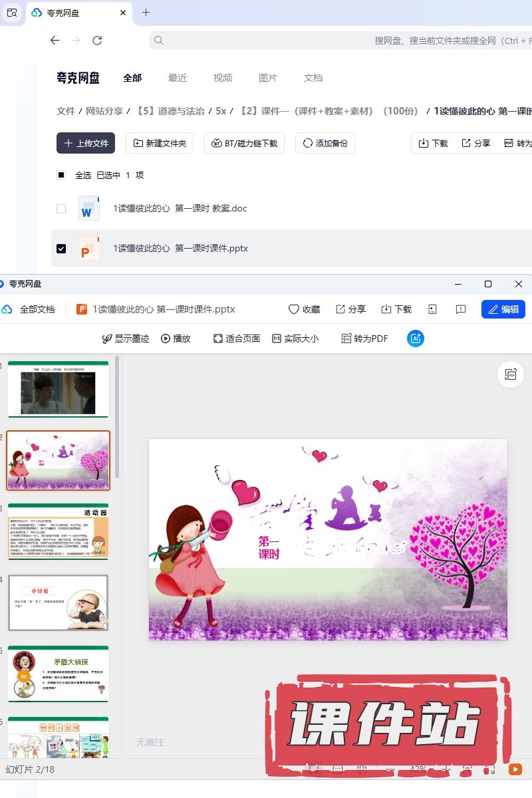The width and height of the screenshot is (532, 798).
Task: Click 适合页面 fit-to-page in the toolbar
Action: (237, 338)
